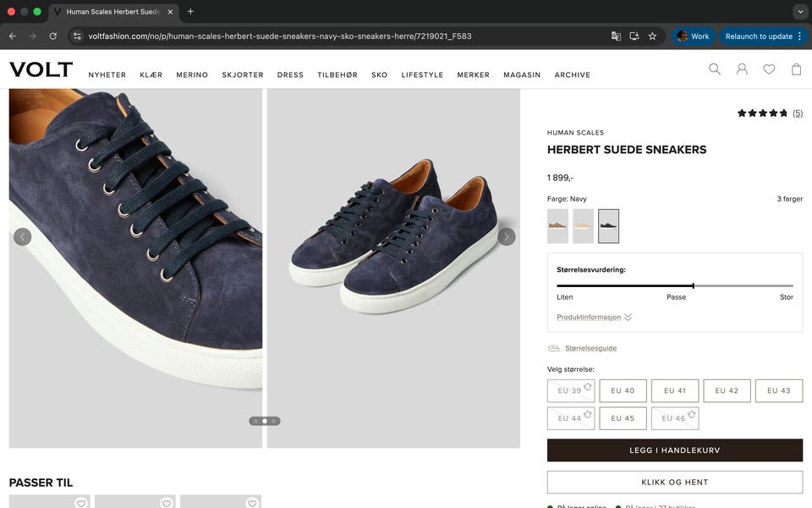Image resolution: width=812 pixels, height=508 pixels.
Task: Close the Human Scales Herbert Suede tab
Action: point(170,11)
